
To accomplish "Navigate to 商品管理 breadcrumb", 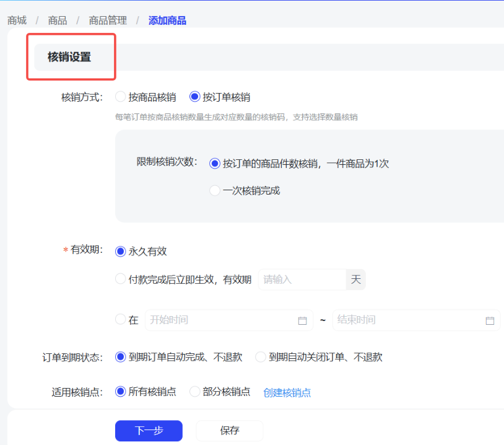I will pyautogui.click(x=108, y=20).
